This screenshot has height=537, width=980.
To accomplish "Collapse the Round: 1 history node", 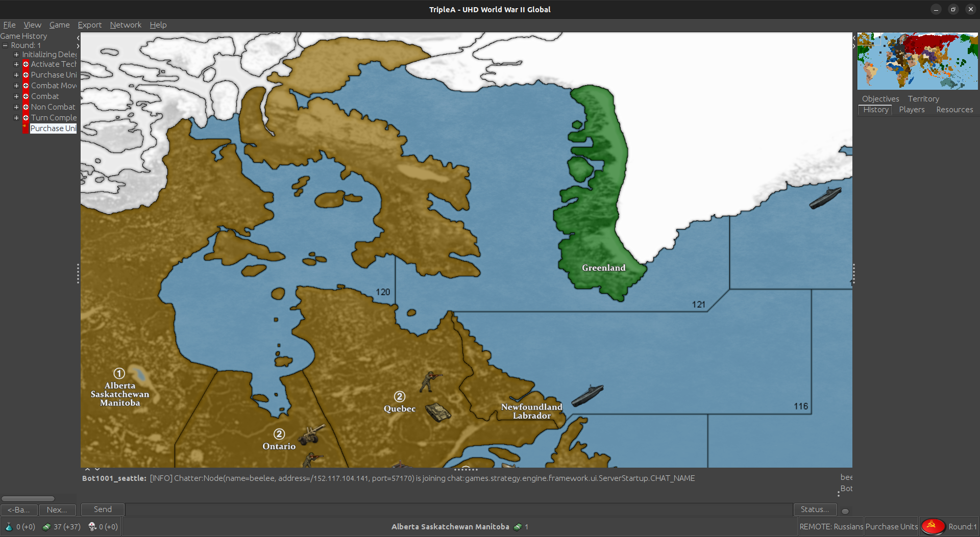I will tap(5, 45).
